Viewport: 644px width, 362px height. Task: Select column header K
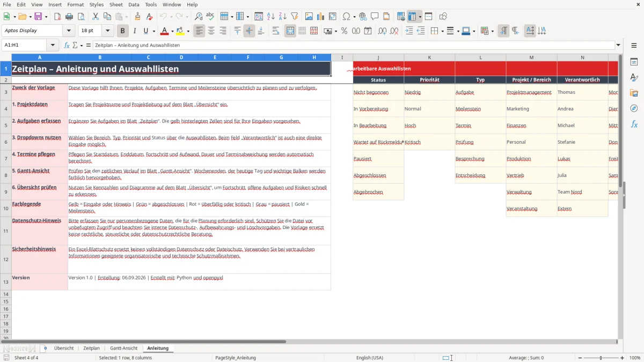click(429, 57)
